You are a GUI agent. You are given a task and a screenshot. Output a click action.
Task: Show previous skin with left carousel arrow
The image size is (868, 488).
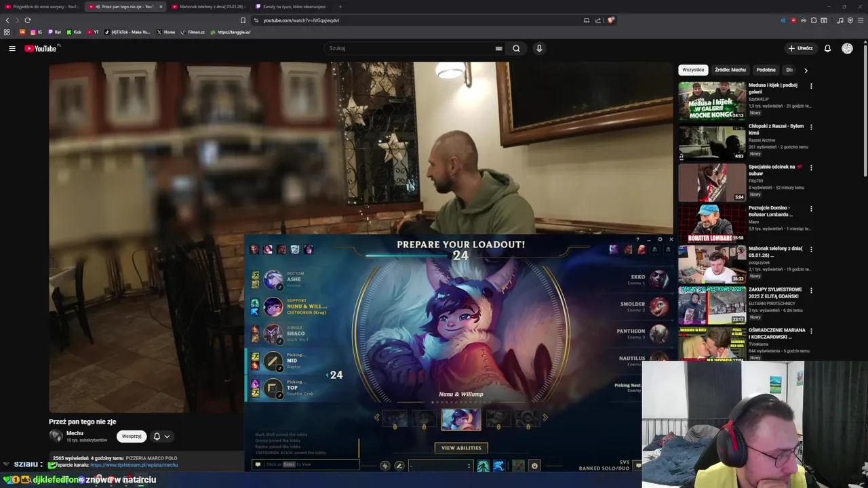point(377,418)
